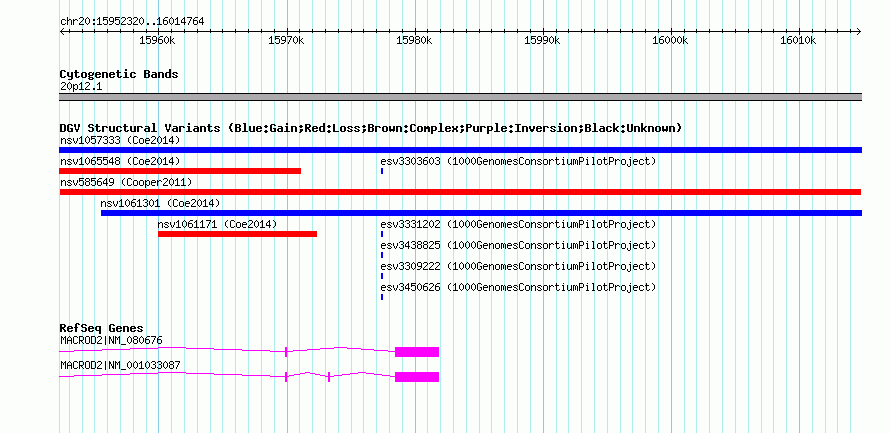The image size is (890, 433).
Task: Open the DGV Structural Variants track title
Action: [371, 128]
